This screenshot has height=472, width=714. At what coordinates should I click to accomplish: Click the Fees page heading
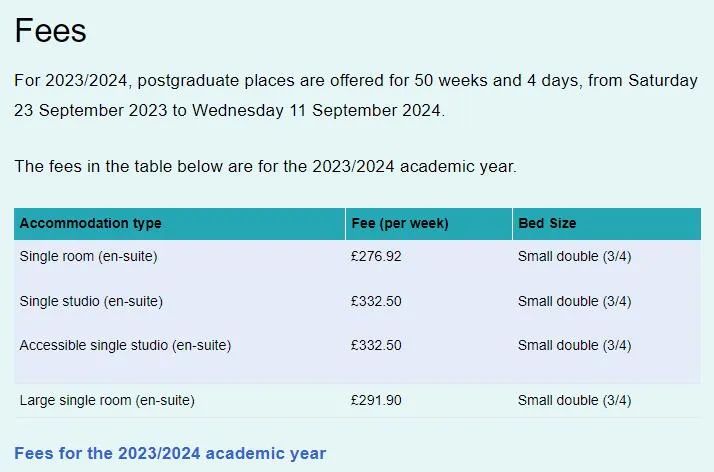[51, 30]
